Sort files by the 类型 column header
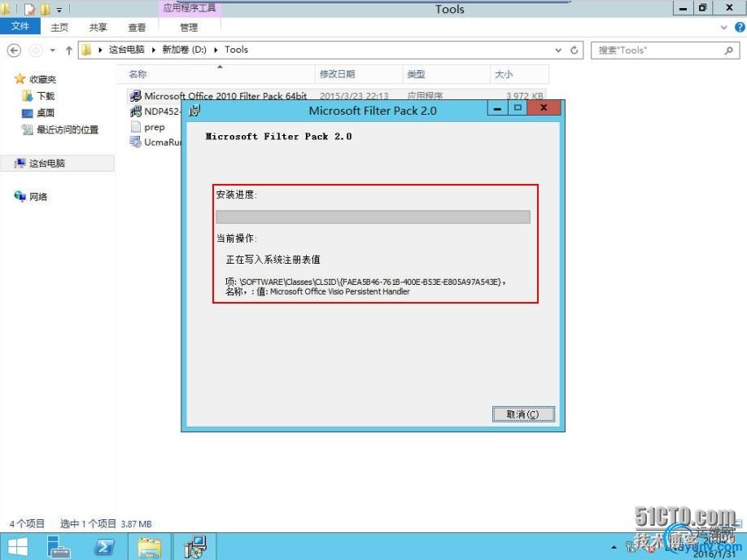 click(447, 74)
